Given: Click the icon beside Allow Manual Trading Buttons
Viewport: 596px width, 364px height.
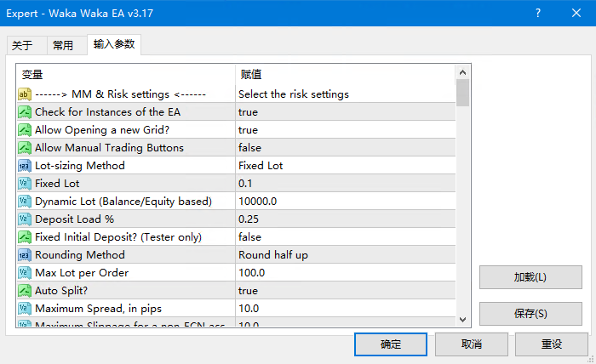Looking at the screenshot, I should (x=25, y=148).
